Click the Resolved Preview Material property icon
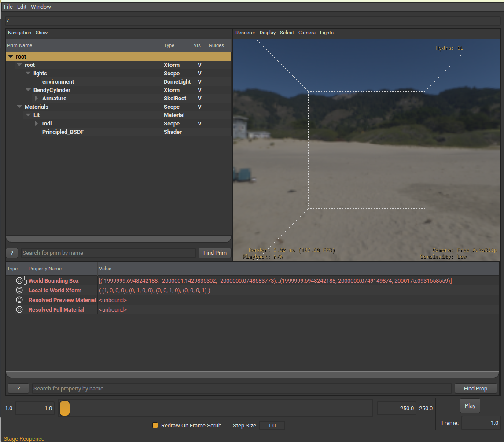The image size is (504, 442). tap(19, 300)
